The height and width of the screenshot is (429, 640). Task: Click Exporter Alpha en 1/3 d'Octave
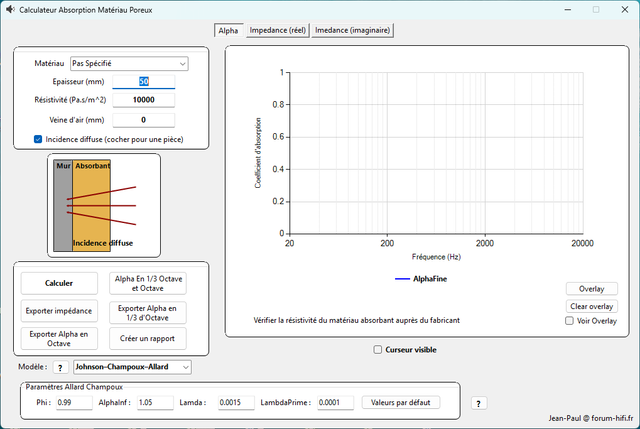point(148,313)
